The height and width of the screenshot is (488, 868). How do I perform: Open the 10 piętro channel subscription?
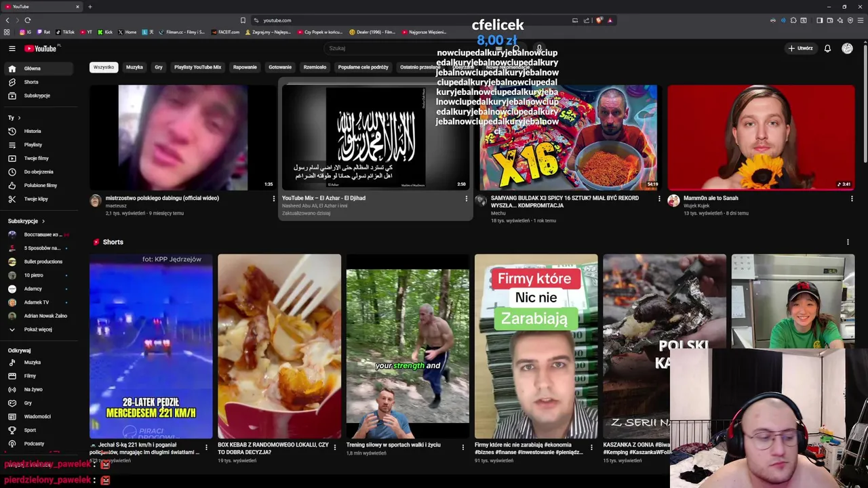click(x=37, y=275)
